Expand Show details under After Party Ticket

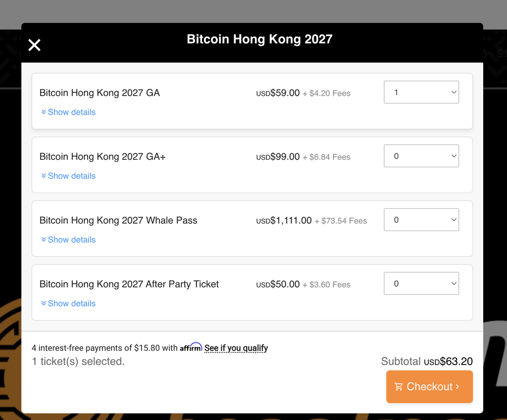coord(68,303)
